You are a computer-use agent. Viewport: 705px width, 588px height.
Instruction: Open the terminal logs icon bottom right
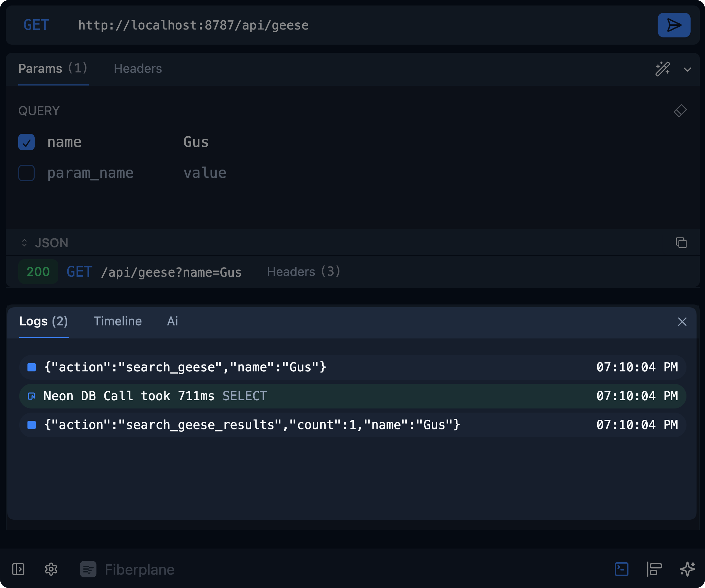click(622, 569)
